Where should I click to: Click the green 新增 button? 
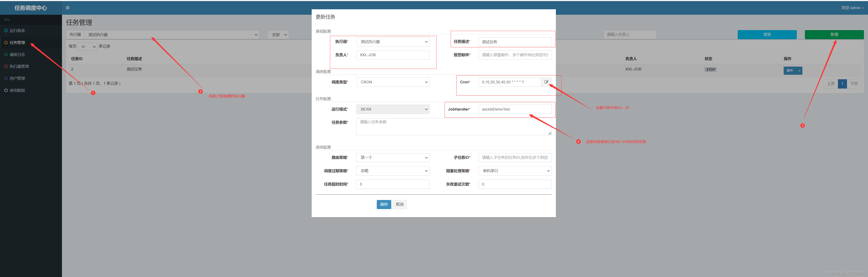click(x=834, y=34)
